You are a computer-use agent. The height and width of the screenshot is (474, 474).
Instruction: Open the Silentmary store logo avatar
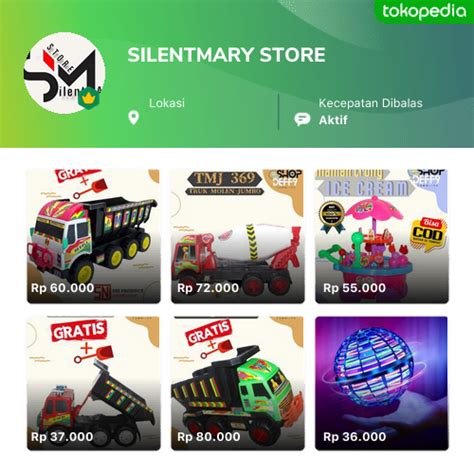65,73
